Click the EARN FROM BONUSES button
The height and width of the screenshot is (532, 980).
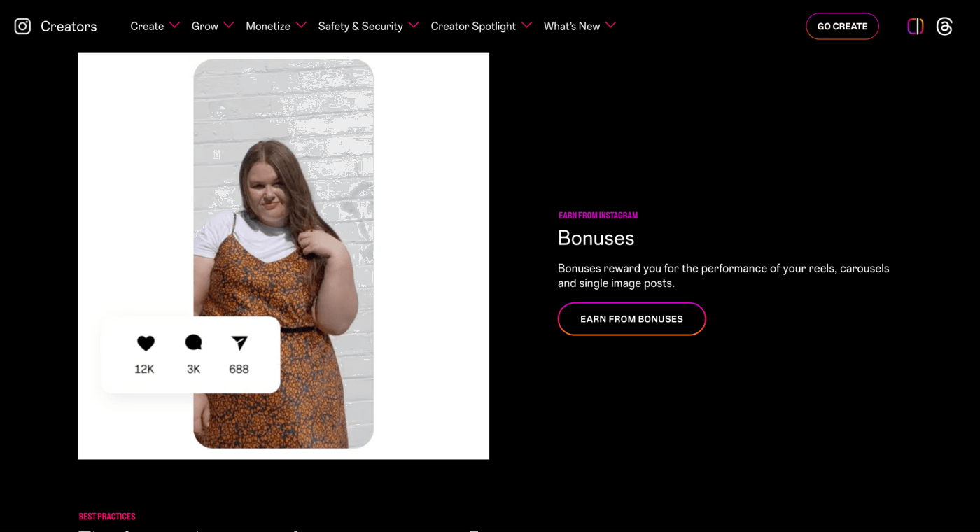click(631, 319)
